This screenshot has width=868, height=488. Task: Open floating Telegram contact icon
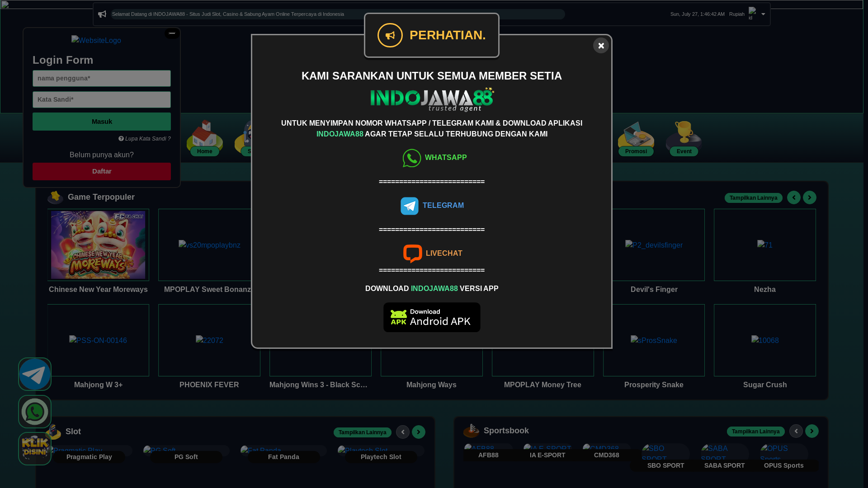click(35, 374)
